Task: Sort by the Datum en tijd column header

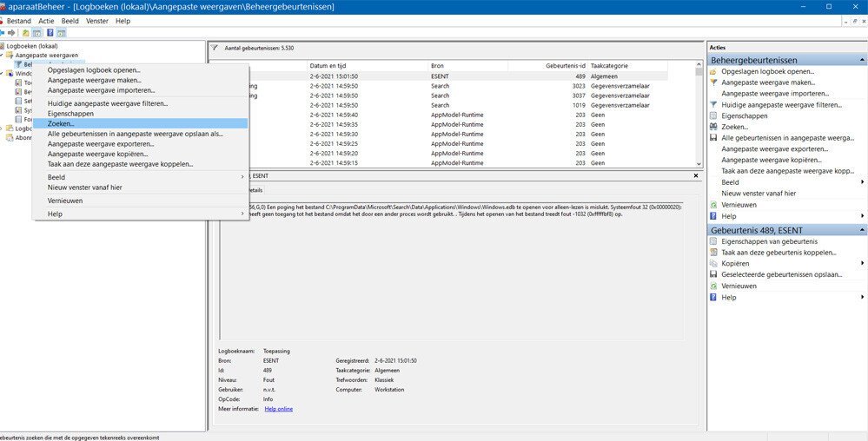Action: [368, 65]
